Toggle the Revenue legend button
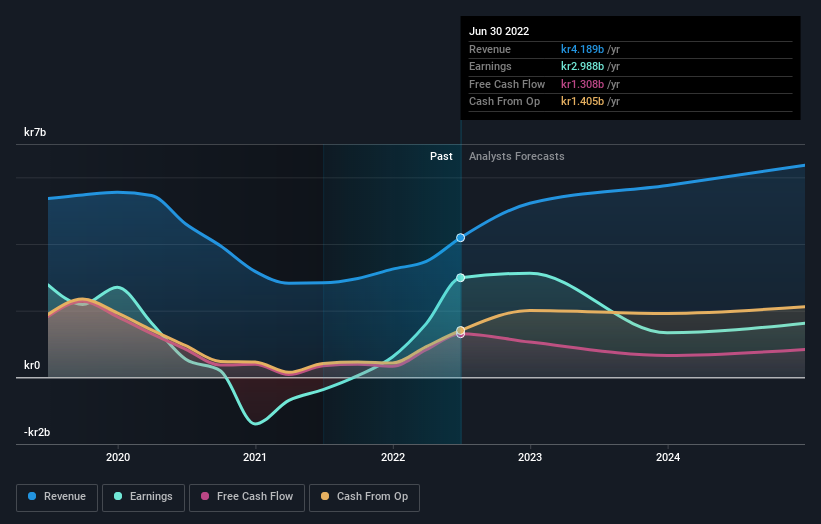 click(x=57, y=497)
